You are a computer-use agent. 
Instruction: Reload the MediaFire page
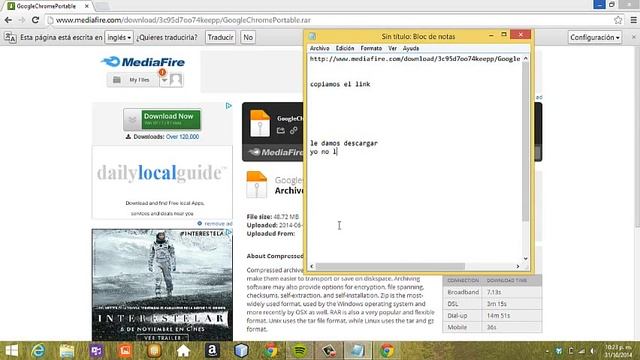(36, 20)
